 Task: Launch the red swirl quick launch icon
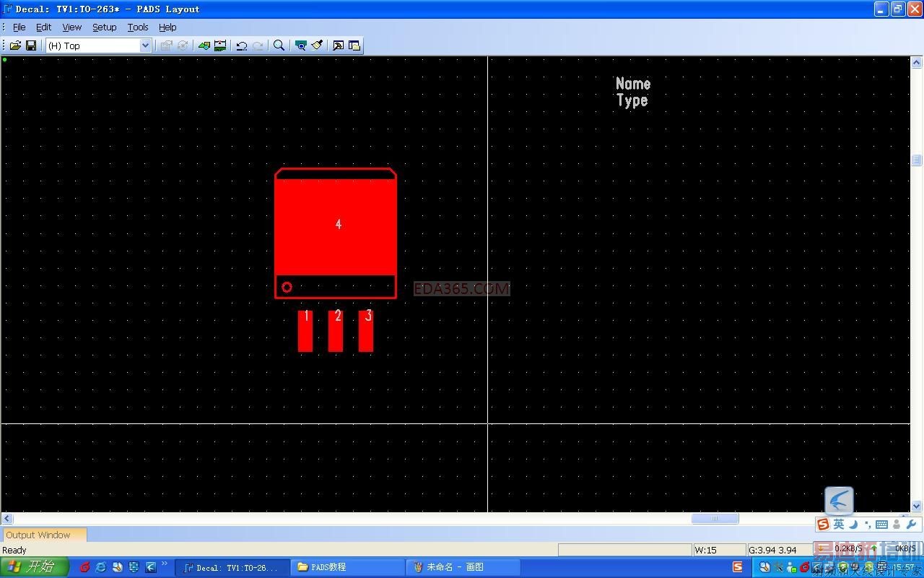tap(84, 567)
